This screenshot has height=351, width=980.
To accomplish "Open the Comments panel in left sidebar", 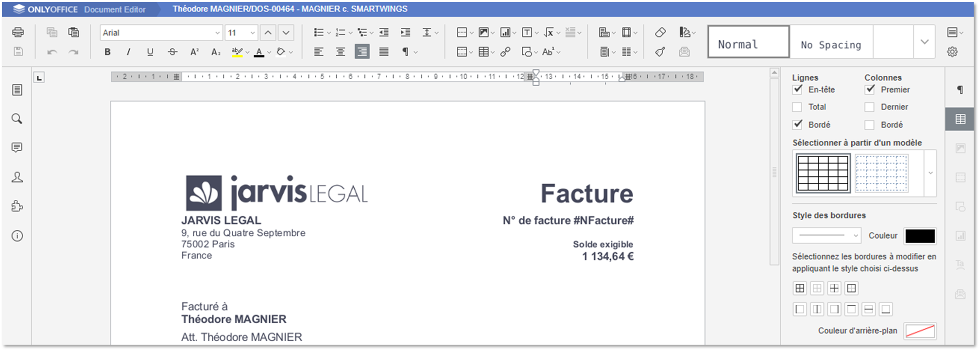I will click(17, 148).
